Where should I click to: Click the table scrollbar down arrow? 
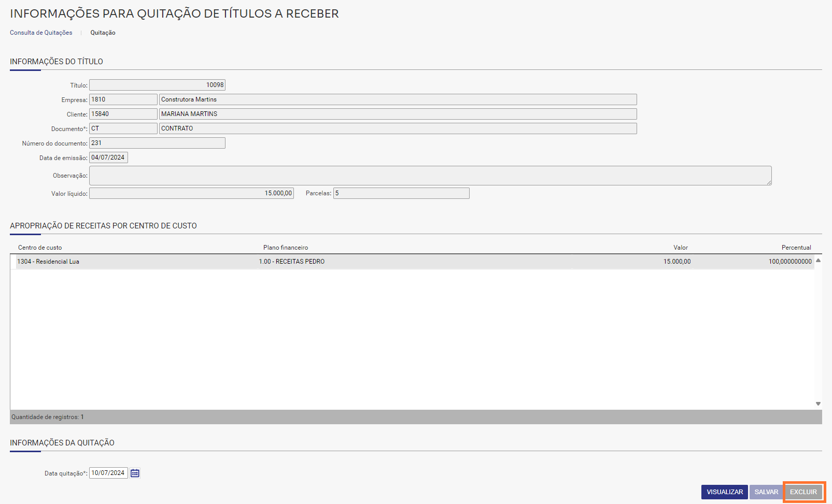pos(818,404)
